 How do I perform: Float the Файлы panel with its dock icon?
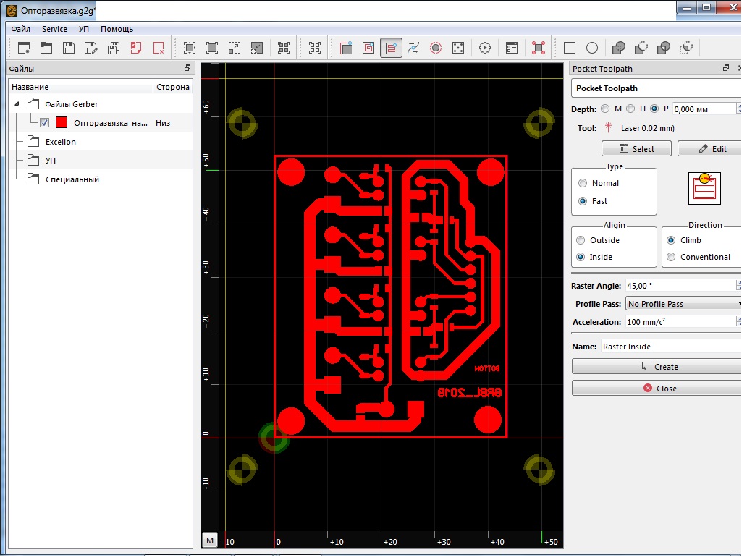(x=187, y=68)
